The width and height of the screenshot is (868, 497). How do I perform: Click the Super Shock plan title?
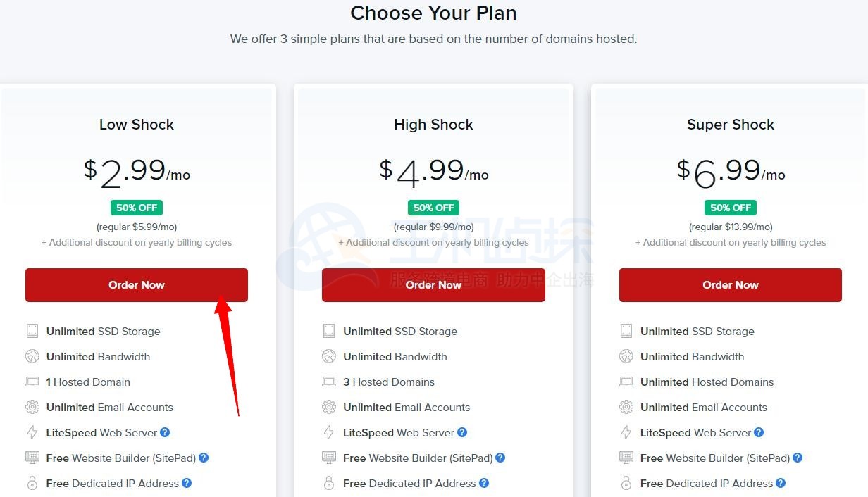click(x=731, y=125)
